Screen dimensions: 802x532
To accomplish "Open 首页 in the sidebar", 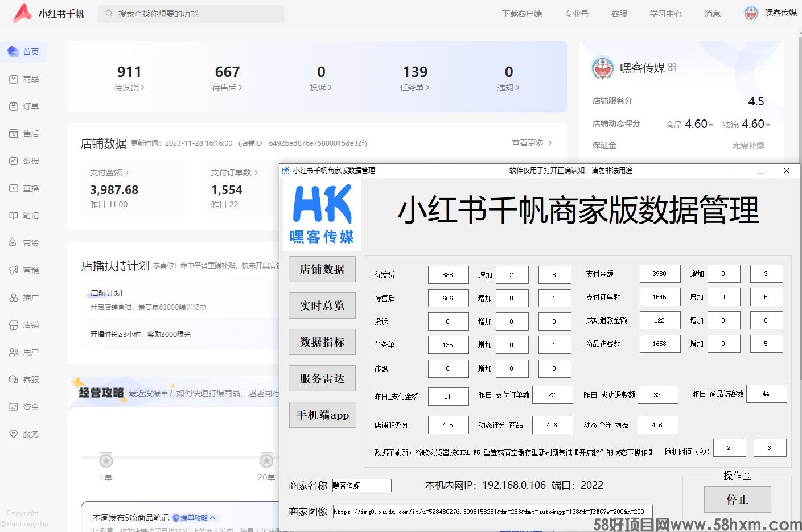I will click(23, 52).
